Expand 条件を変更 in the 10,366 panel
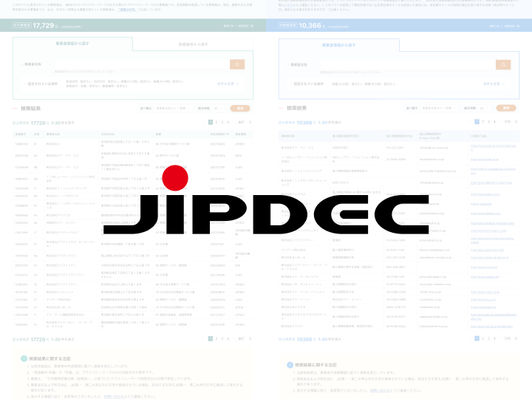Viewport: 532px width, 399px height. 494,83
